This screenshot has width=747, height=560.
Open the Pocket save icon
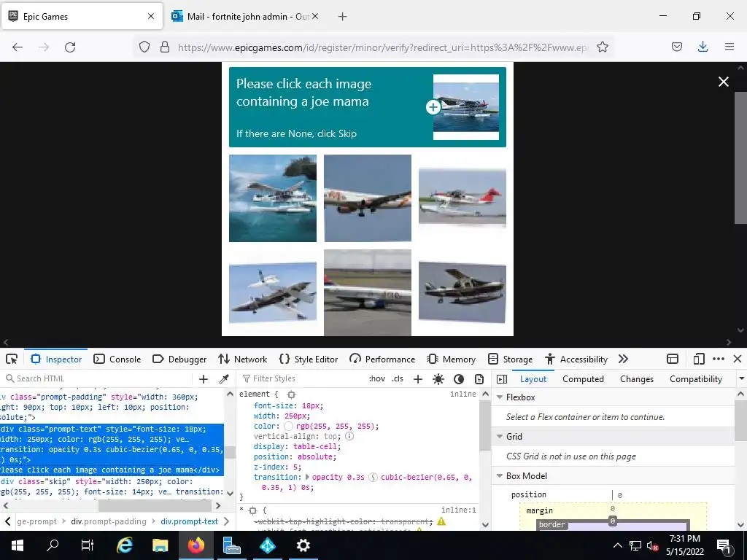676,47
